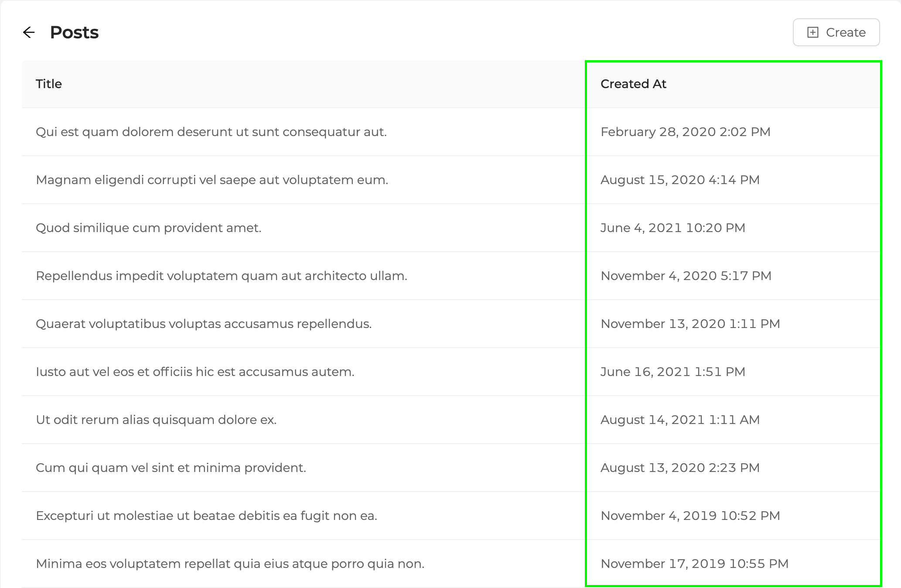Select row 'Repellendus impedit voluptatem quam'
Viewport: 901px width, 588px height.
pos(222,276)
